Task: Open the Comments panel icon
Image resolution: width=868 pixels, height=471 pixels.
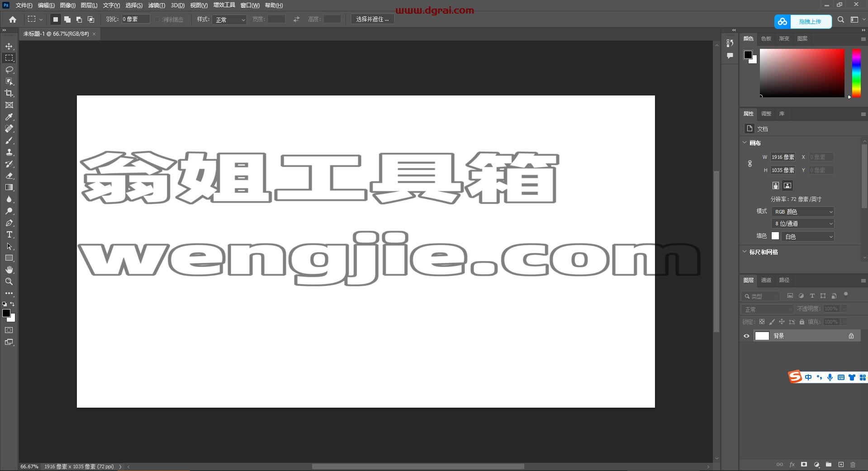Action: 730,56
